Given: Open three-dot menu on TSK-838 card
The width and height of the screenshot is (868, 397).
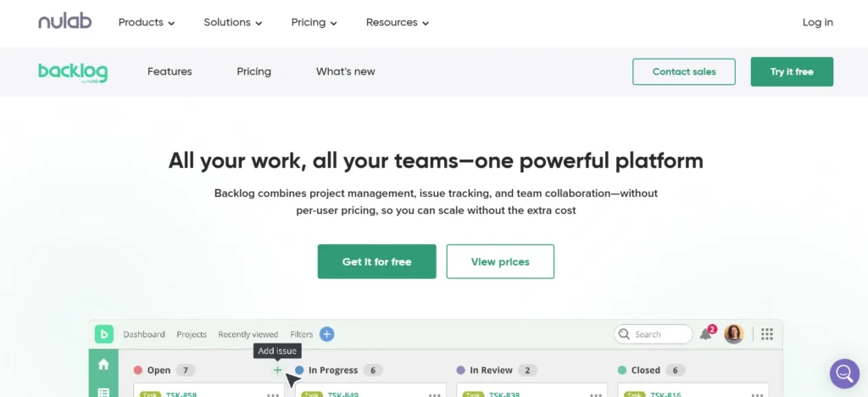Looking at the screenshot, I should tap(596, 394).
